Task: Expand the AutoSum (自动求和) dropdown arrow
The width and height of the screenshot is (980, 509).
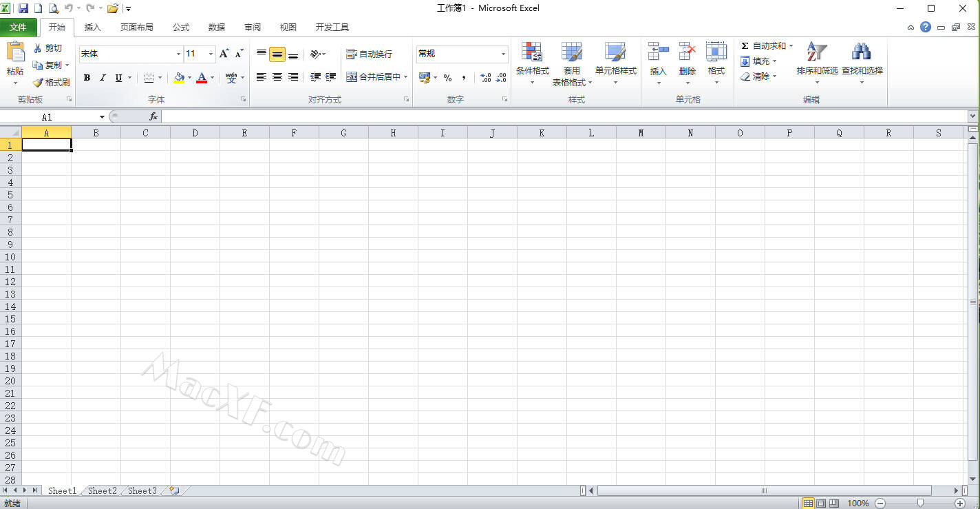Action: coord(791,46)
